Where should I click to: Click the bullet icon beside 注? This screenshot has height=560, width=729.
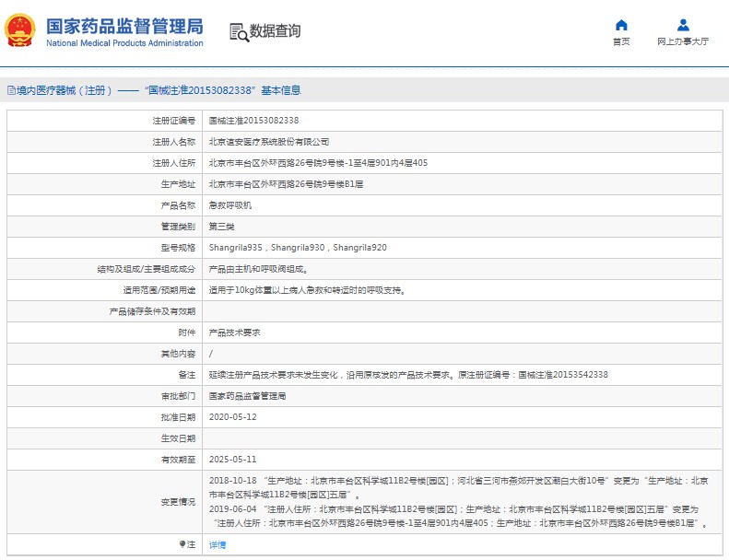[182, 544]
